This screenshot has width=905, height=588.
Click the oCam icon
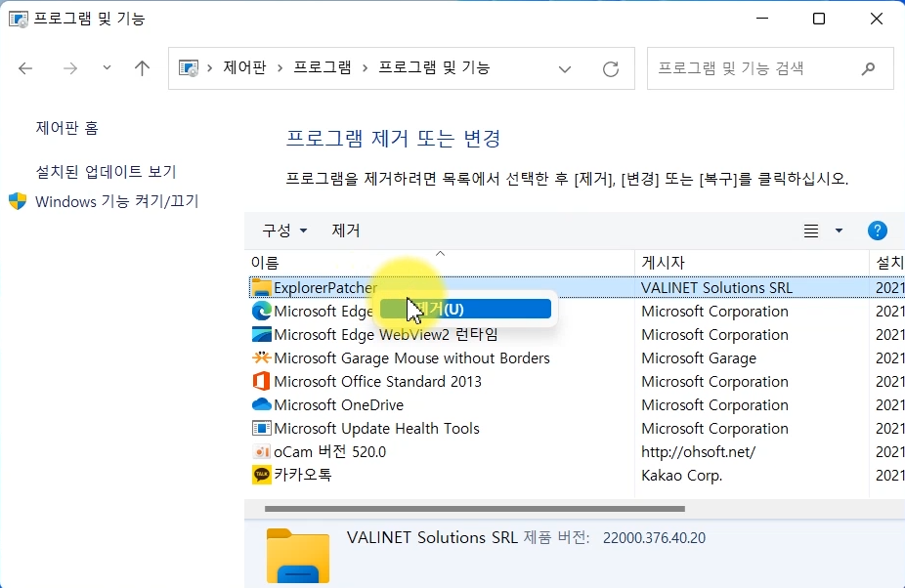click(262, 452)
